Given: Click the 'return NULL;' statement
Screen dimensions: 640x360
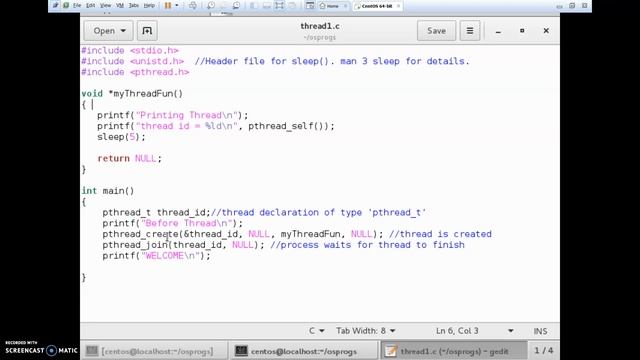Looking at the screenshot, I should (129, 158).
